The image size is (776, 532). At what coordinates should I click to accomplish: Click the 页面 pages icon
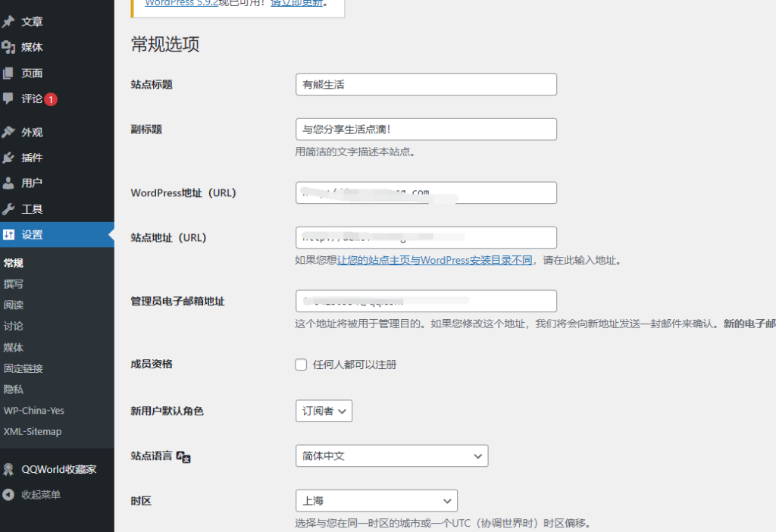pyautogui.click(x=8, y=74)
